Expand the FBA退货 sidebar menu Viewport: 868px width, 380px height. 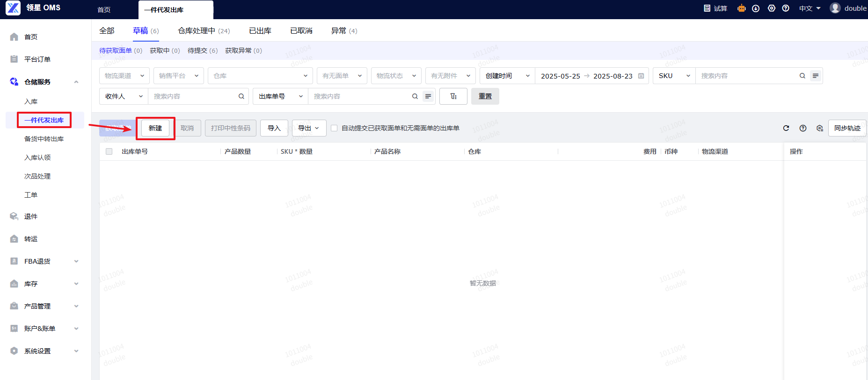point(44,261)
